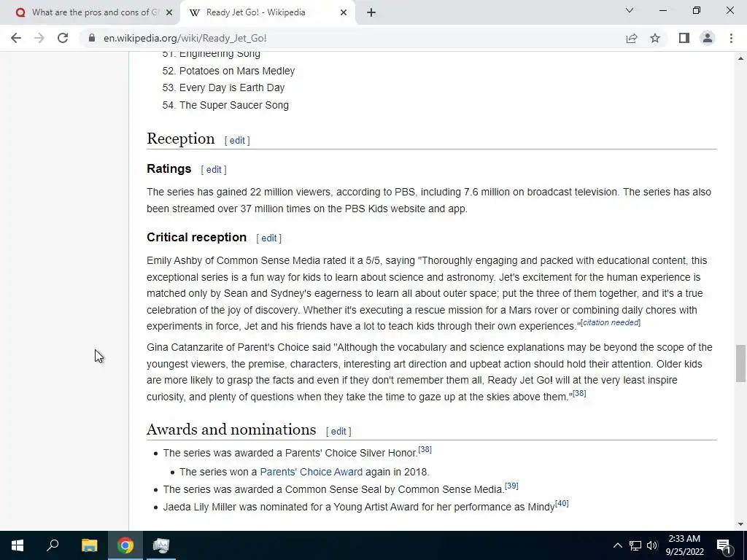Switch to the Quora pros and cons tab
747x560 pixels.
(90, 13)
